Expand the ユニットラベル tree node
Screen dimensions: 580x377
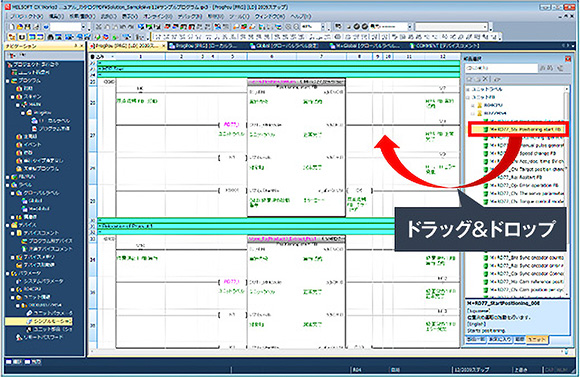point(468,89)
